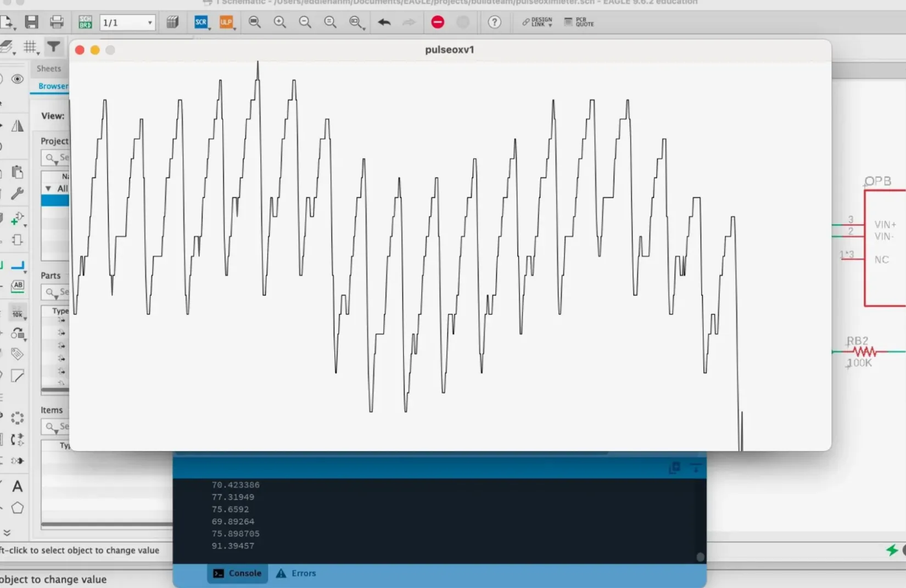The image size is (906, 588).
Task: Toggle the eye Show tool in EAGLE sidebar
Action: [x=18, y=79]
